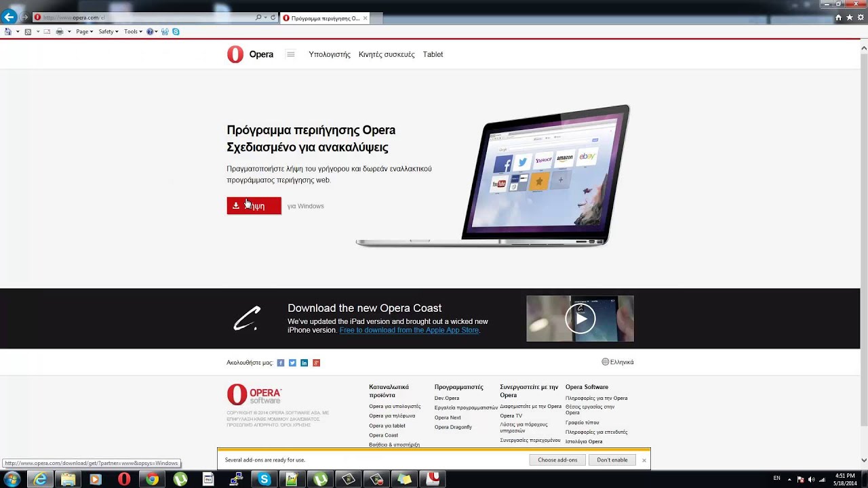
Task: Select the Tablet navigation item
Action: (x=433, y=54)
